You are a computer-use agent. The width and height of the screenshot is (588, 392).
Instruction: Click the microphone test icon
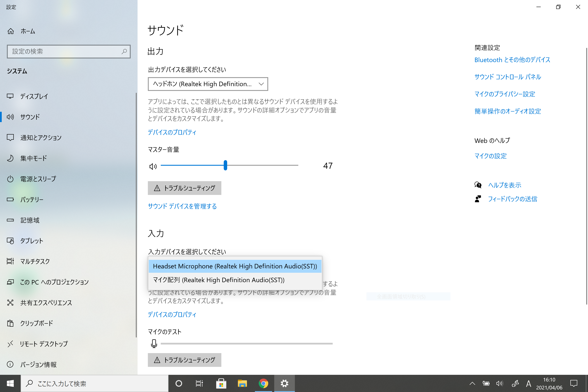click(x=154, y=343)
